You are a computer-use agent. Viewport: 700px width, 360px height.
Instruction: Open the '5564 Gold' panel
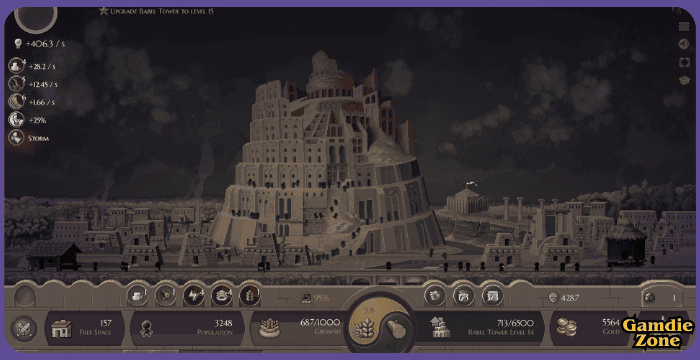pyautogui.click(x=587, y=328)
